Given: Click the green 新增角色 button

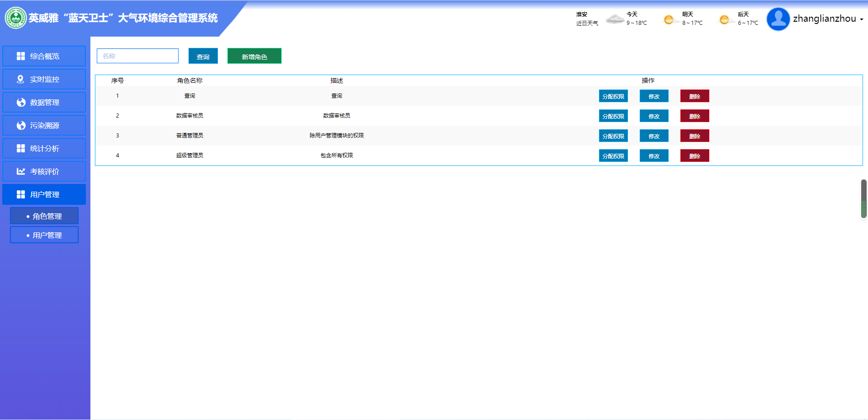Looking at the screenshot, I should click(x=254, y=57).
